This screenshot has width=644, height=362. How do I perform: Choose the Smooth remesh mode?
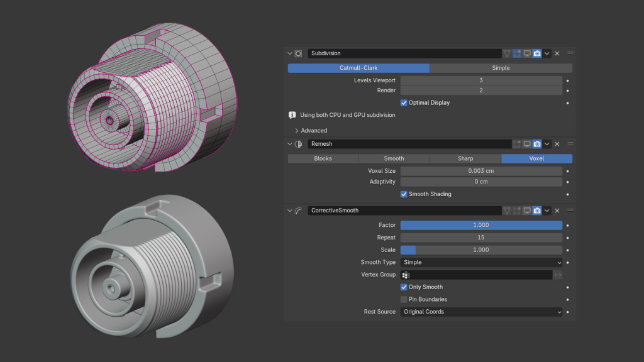click(x=394, y=158)
